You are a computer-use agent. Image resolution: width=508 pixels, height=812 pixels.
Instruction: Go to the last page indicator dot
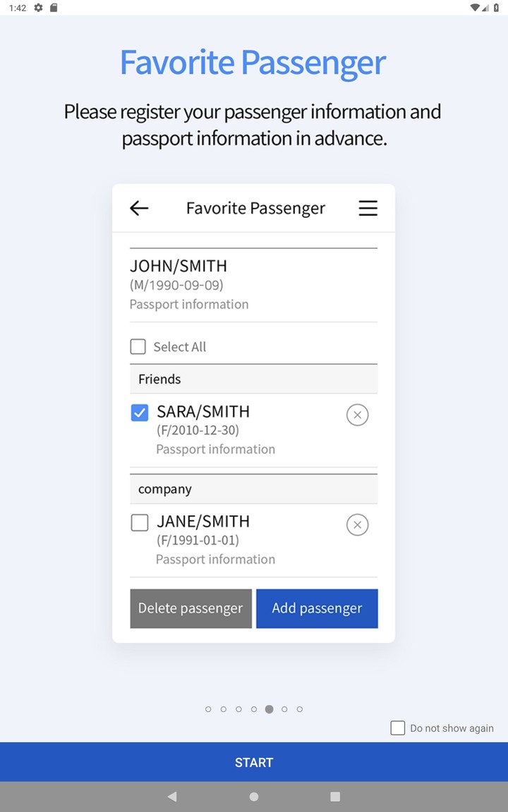click(300, 709)
